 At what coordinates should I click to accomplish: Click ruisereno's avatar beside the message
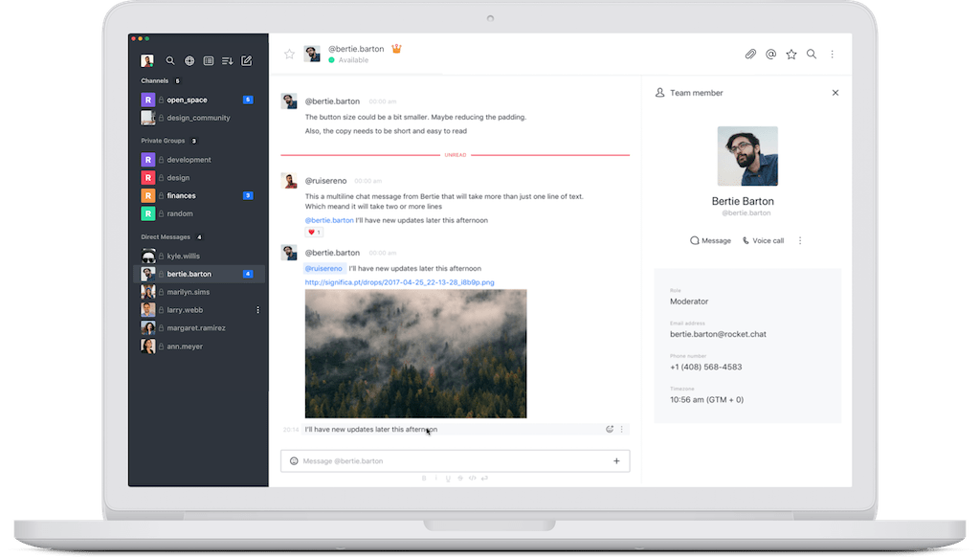(289, 181)
